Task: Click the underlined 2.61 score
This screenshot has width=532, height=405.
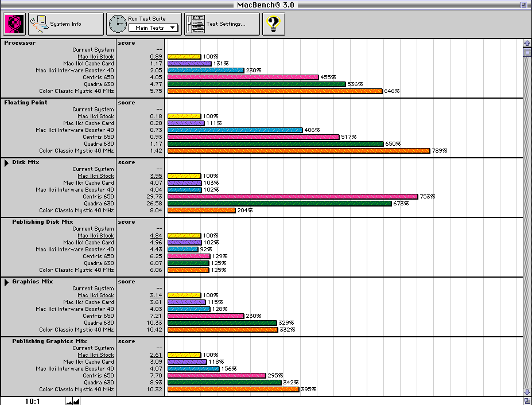Action: coord(156,355)
